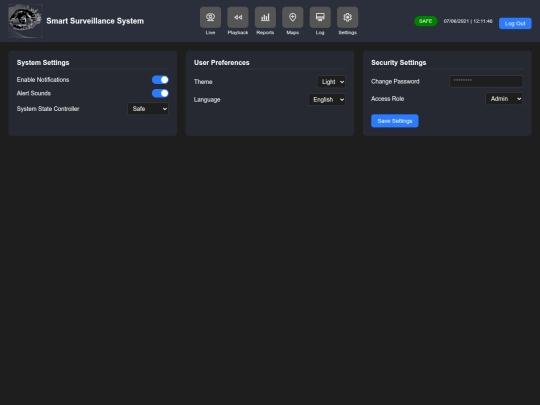
Task: Click the eye logo image
Action: pyautogui.click(x=25, y=21)
